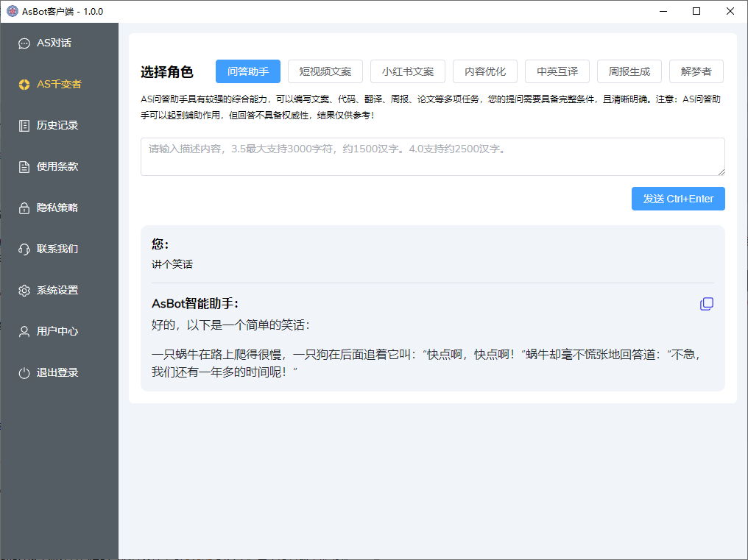The image size is (748, 560).
Task: Open 联系我们 in the sidebar
Action: [x=59, y=249]
